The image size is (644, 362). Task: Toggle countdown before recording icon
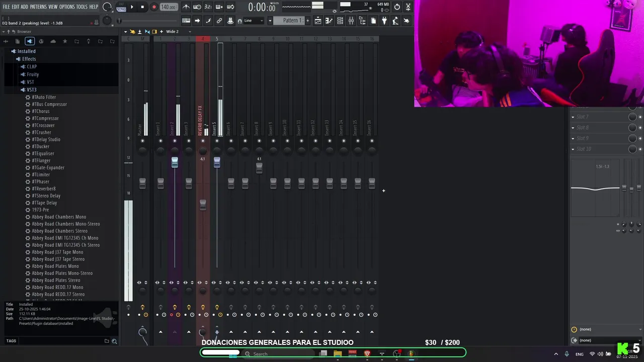(208, 7)
